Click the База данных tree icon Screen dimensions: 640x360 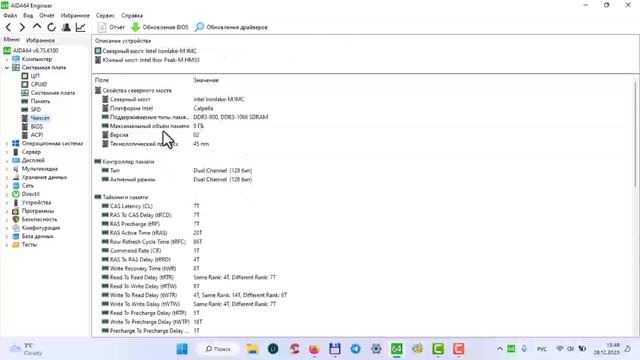pos(16,236)
